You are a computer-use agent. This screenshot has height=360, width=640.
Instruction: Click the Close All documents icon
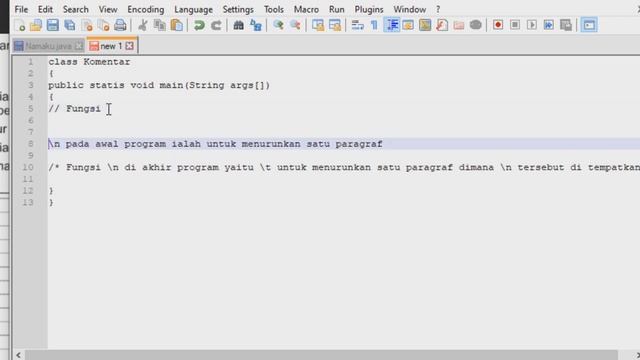(x=103, y=25)
